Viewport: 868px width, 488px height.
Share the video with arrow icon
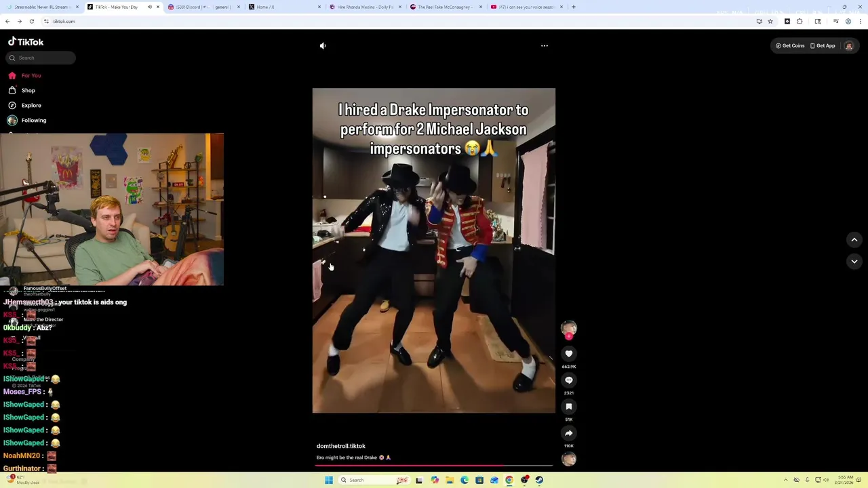[569, 433]
